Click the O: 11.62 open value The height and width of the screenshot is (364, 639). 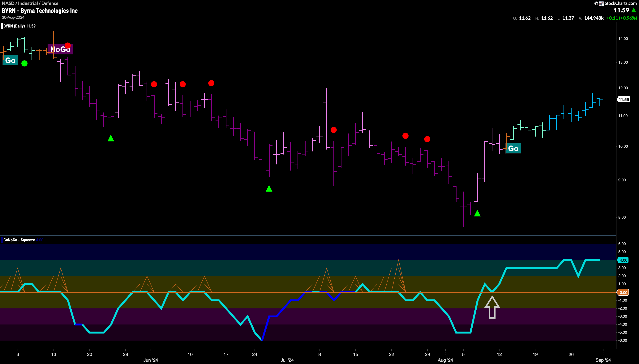coord(522,18)
